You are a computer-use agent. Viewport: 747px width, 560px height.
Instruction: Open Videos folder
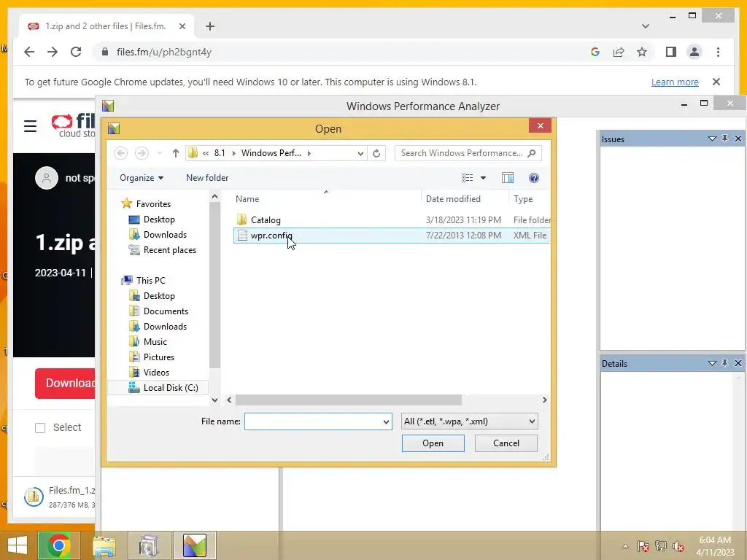point(156,373)
